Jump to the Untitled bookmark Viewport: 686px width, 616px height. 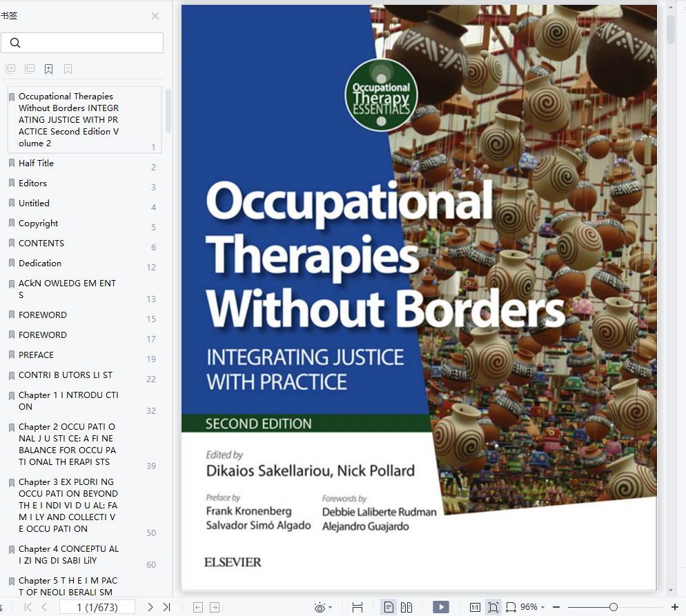coord(34,203)
